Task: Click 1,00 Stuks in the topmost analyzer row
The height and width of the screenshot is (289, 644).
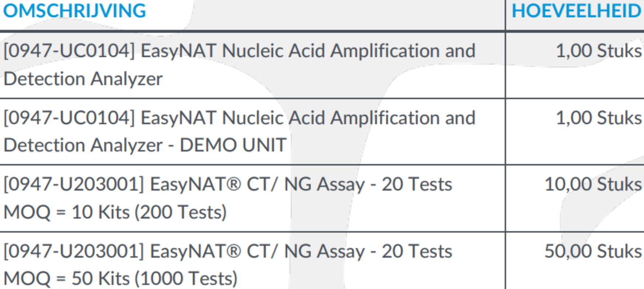Action: (599, 51)
